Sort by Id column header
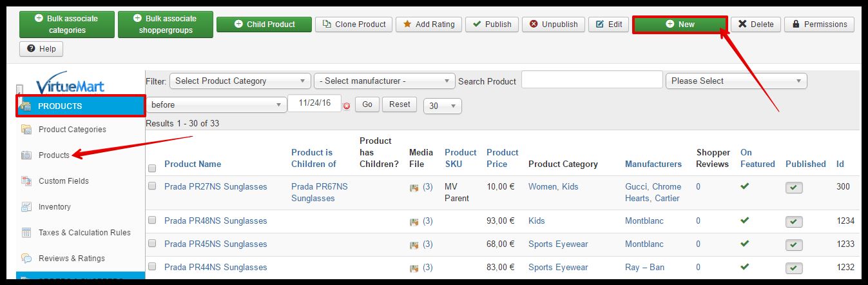Screen dimensions: 868x285 point(840,164)
